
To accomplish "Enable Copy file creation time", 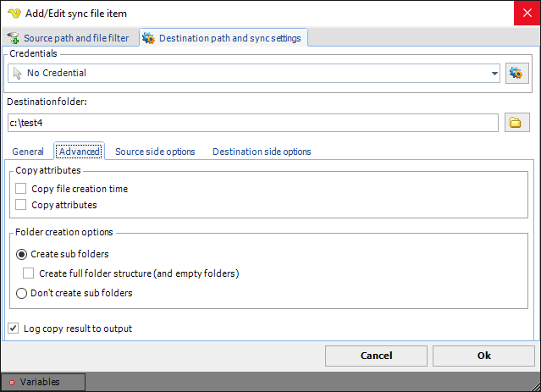I will 20,189.
